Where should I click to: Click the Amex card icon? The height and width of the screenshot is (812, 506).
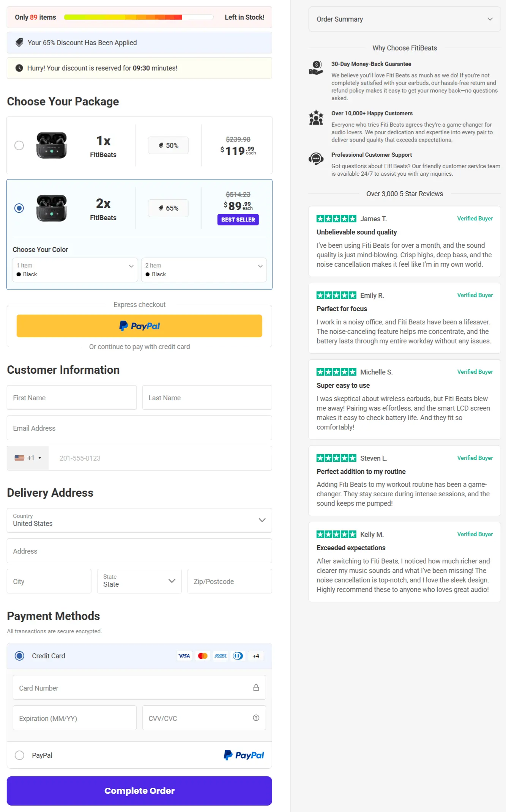[x=221, y=656]
